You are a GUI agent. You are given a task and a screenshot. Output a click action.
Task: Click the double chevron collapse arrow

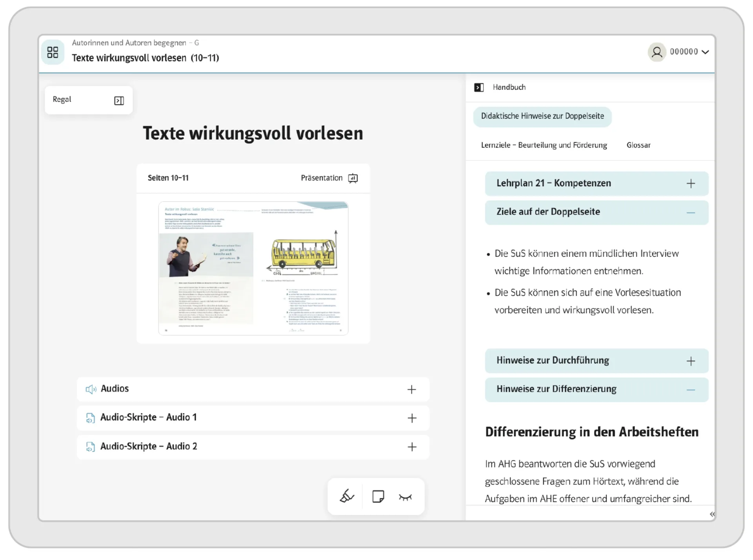[x=712, y=514]
